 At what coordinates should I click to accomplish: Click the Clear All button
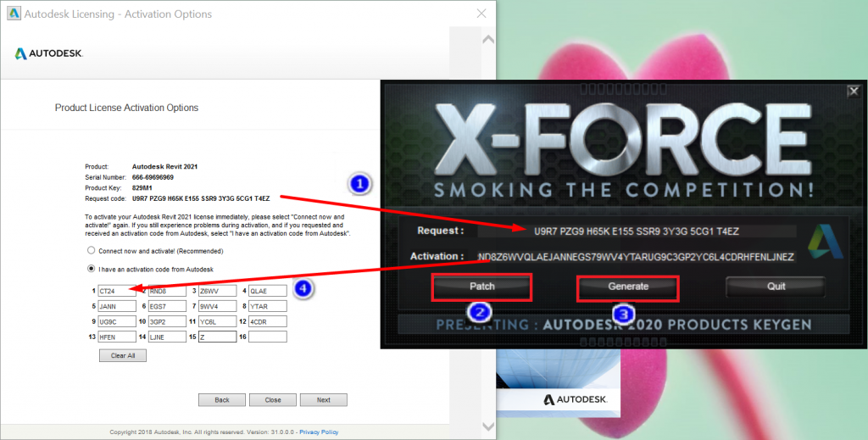click(x=123, y=355)
